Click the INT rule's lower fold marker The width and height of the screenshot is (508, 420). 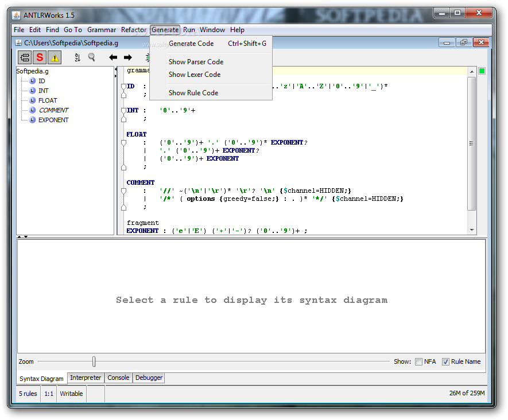[123, 119]
